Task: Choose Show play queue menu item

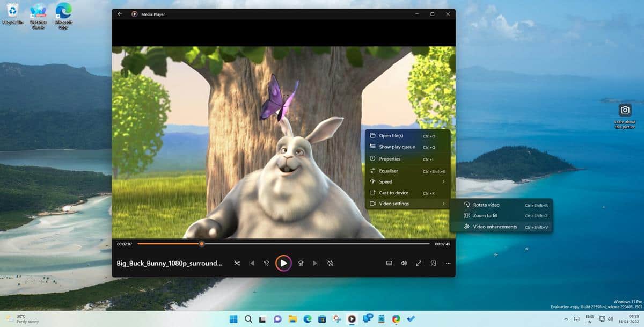Action: (x=407, y=147)
